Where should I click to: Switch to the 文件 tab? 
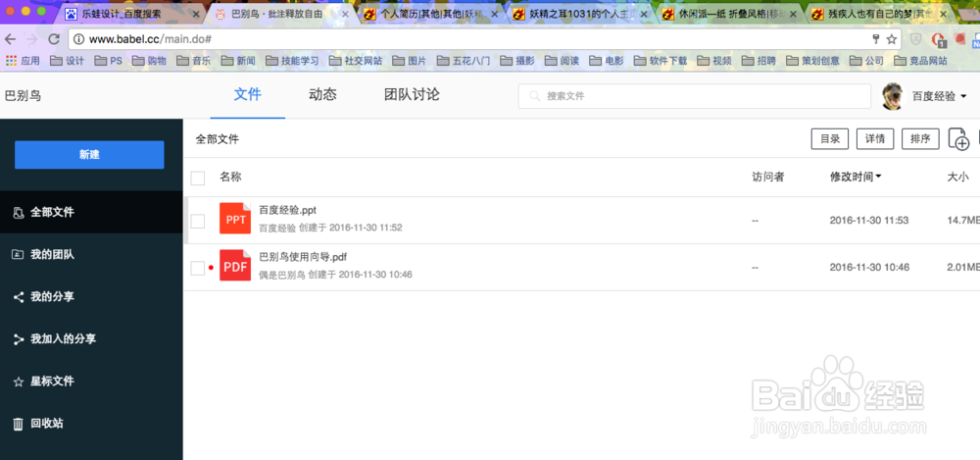coord(248,94)
